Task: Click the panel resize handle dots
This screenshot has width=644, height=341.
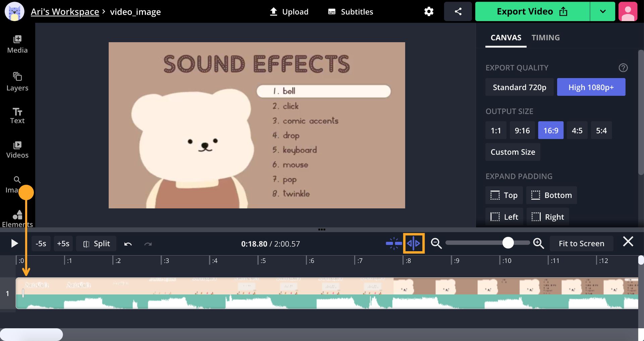Action: click(x=322, y=229)
